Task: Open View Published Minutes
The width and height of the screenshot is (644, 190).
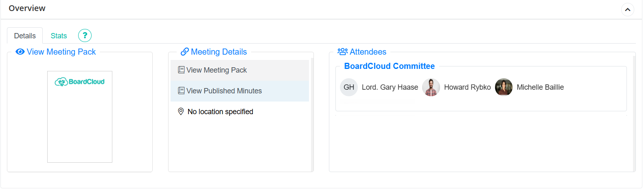Action: pyautogui.click(x=224, y=91)
